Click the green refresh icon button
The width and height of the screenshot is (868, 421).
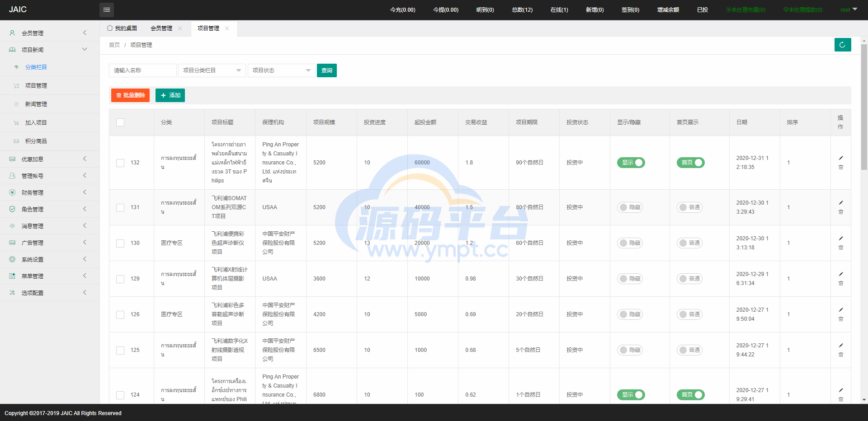coord(843,45)
